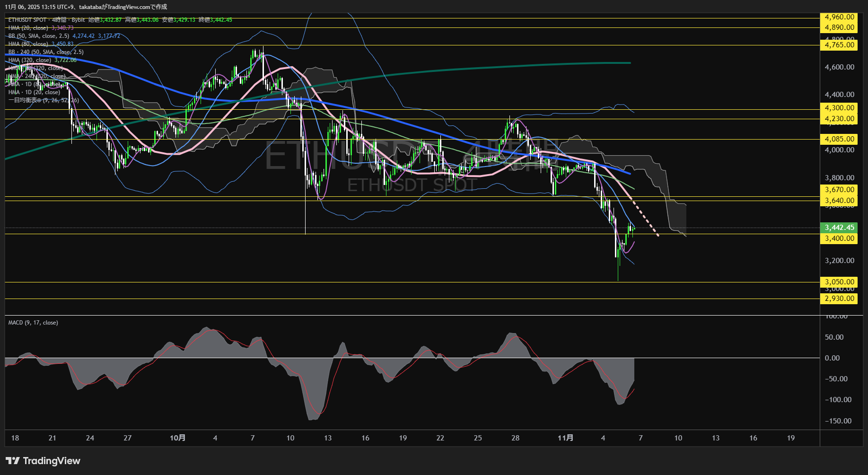This screenshot has height=475, width=868.
Task: Click the MACD (9, 17, close) label
Action: 33,323
